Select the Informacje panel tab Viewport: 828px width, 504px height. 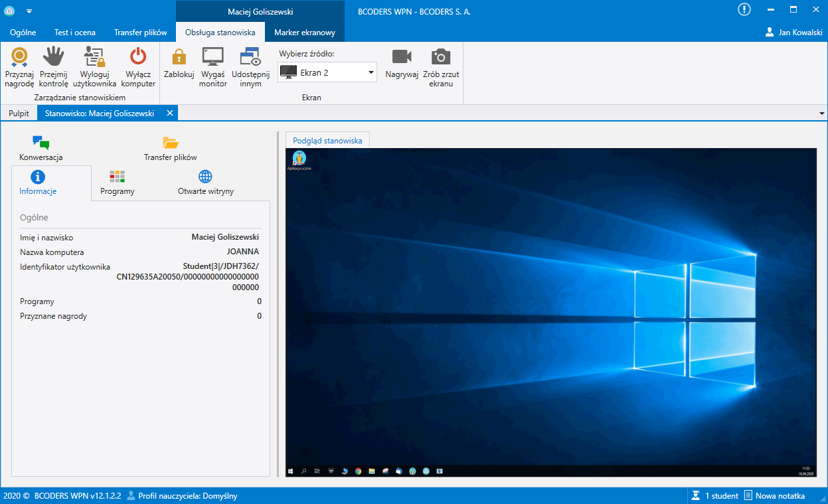(38, 183)
